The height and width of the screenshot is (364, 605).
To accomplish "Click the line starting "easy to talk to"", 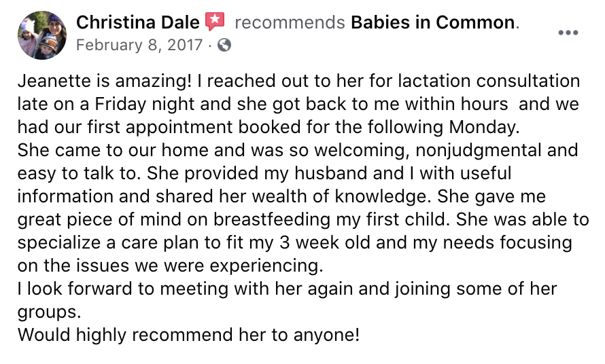I will pyautogui.click(x=264, y=174).
